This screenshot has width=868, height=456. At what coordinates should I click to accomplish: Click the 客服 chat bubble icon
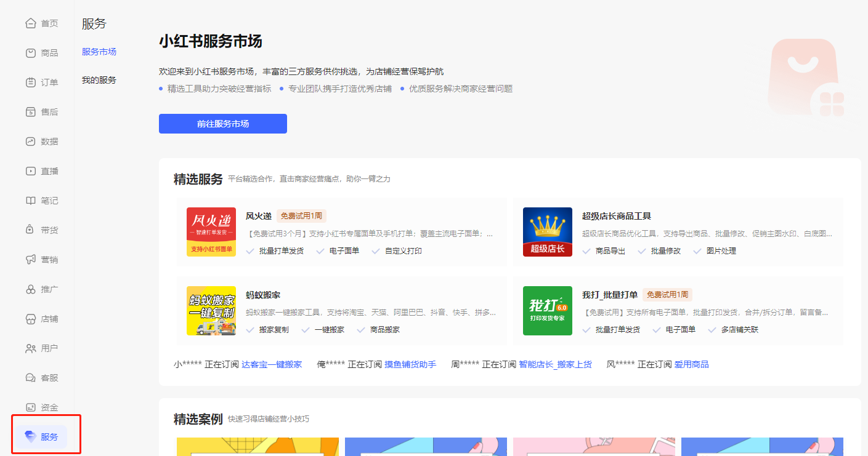31,378
